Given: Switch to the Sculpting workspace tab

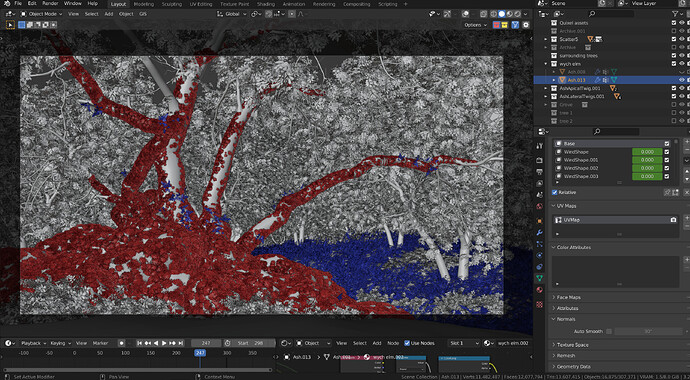Looking at the screenshot, I should (x=172, y=4).
